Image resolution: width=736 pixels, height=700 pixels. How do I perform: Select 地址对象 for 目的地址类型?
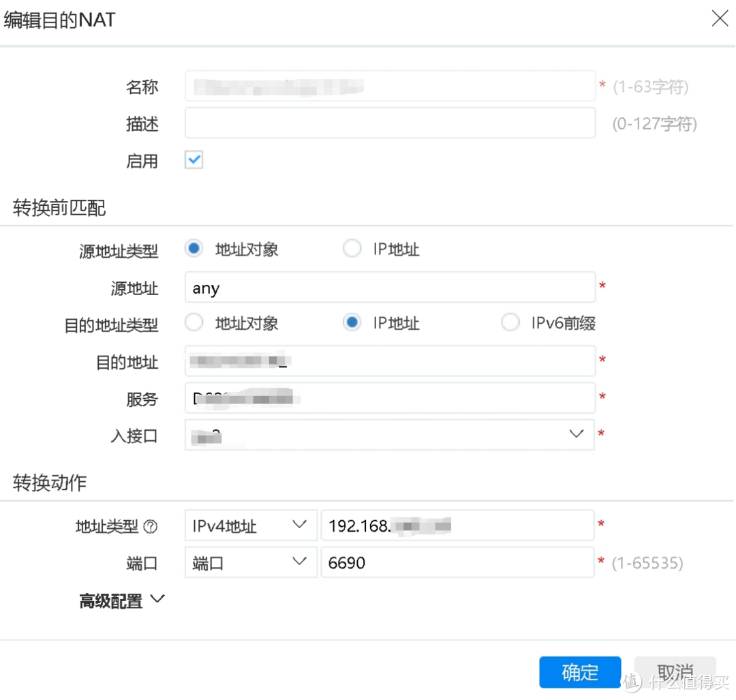click(x=194, y=322)
